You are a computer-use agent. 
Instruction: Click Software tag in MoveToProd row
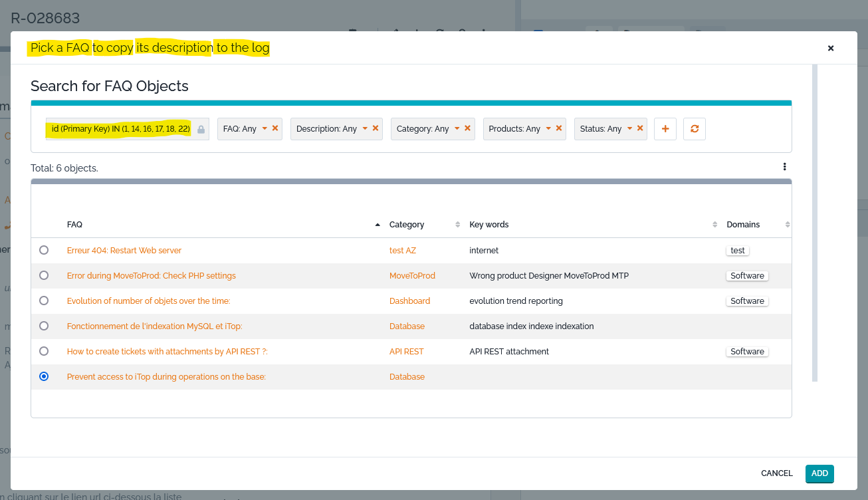click(x=747, y=276)
